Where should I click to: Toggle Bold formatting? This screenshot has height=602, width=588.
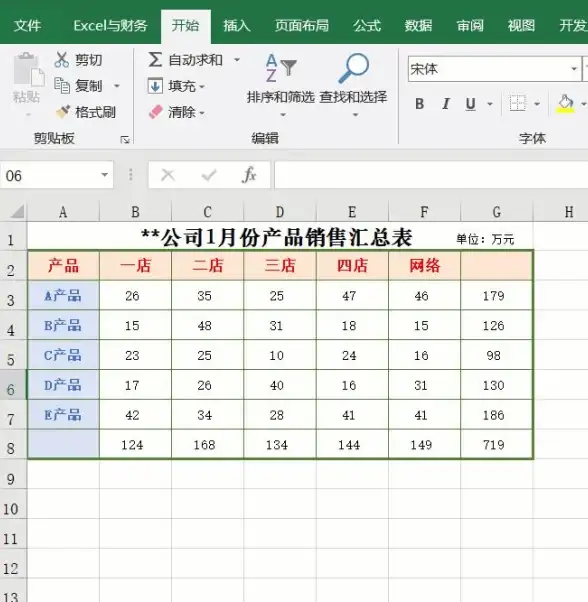tap(420, 104)
